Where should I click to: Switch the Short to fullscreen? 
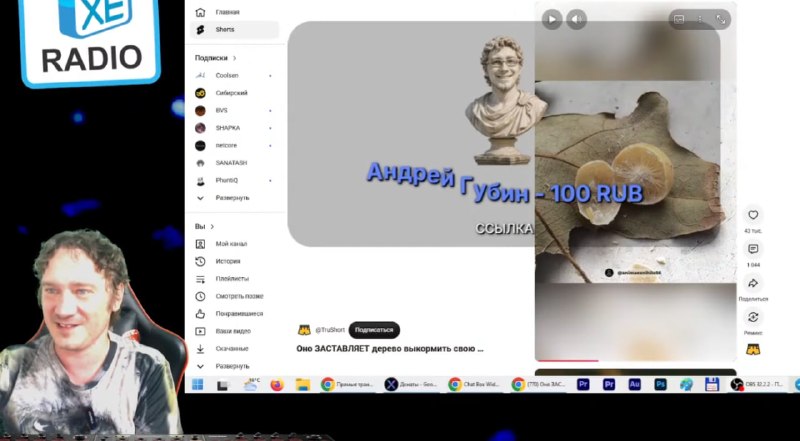[x=721, y=19]
